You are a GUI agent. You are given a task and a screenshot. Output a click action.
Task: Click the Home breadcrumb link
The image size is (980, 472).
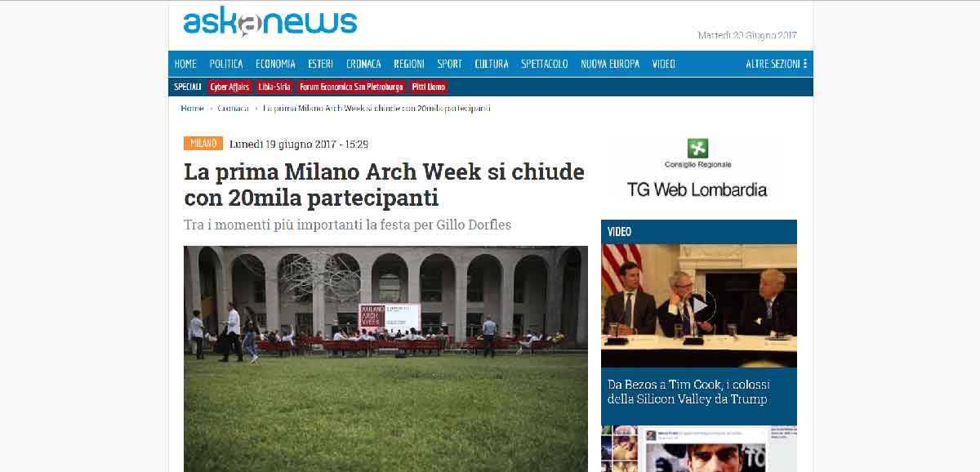point(192,108)
